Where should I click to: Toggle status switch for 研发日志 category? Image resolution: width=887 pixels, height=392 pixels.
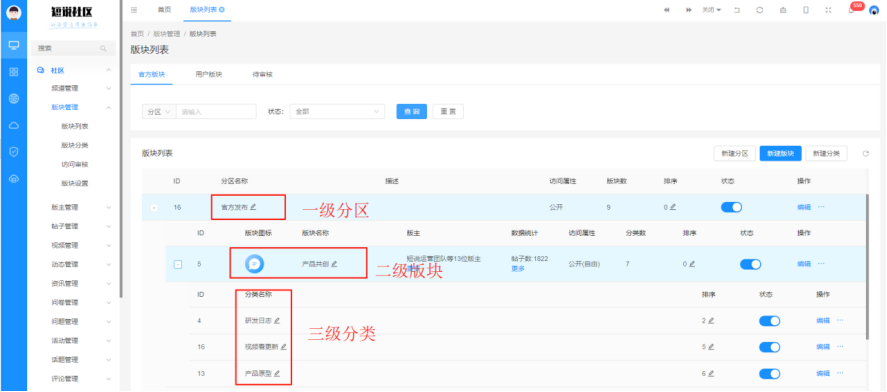769,321
